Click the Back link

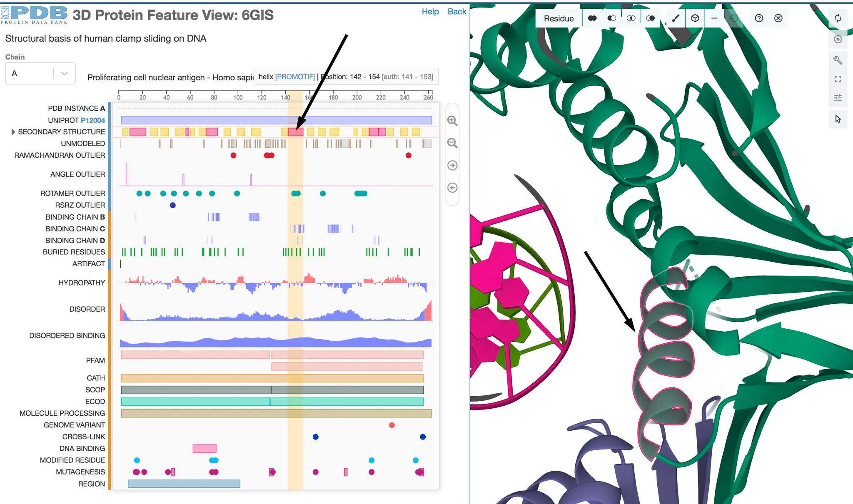pyautogui.click(x=456, y=12)
